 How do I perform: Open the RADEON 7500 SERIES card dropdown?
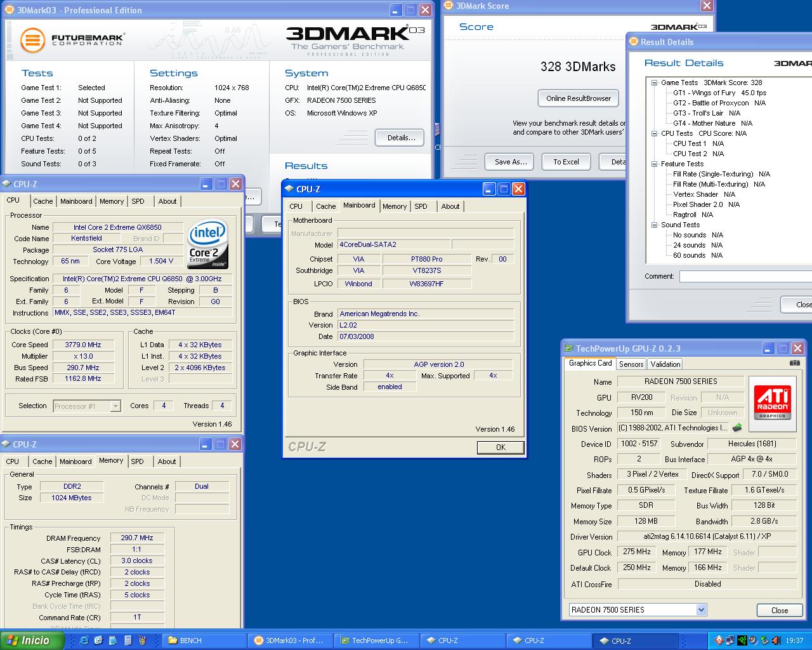[701, 610]
